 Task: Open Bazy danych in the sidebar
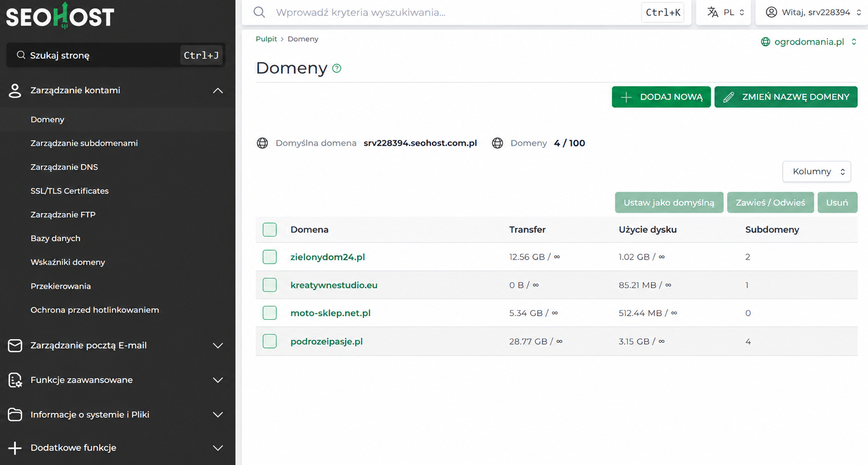55,239
